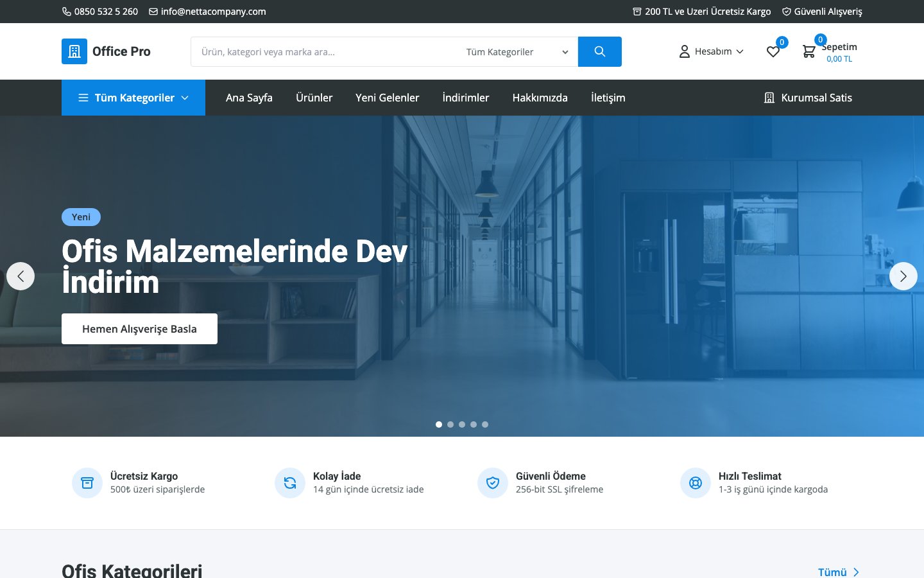924x578 pixels.
Task: Open the shopping cart icon
Action: click(809, 51)
